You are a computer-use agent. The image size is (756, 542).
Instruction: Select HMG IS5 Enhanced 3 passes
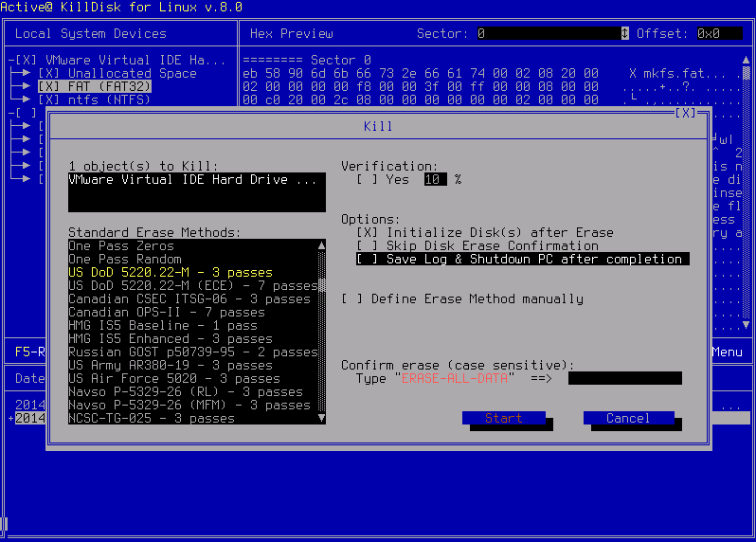coord(193,338)
